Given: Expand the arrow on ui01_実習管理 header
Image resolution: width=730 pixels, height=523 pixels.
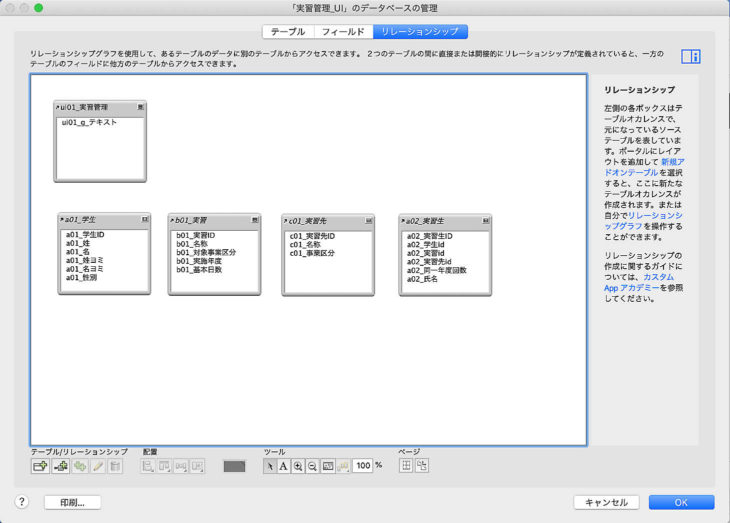Looking at the screenshot, I should click(58, 106).
